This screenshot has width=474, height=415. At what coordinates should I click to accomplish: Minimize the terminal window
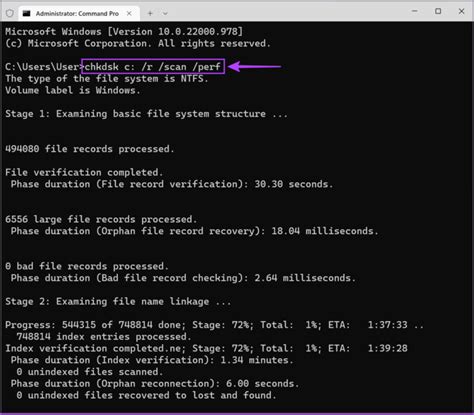415,11
